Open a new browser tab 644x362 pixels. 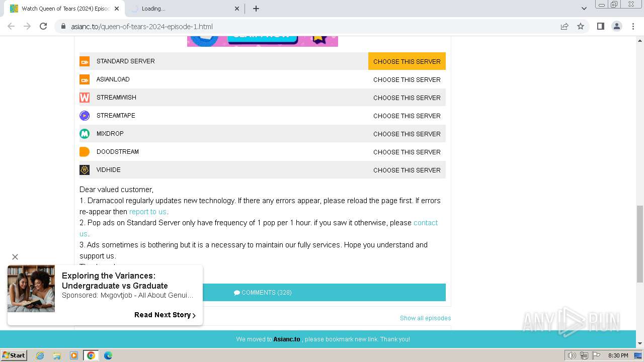tap(256, 9)
